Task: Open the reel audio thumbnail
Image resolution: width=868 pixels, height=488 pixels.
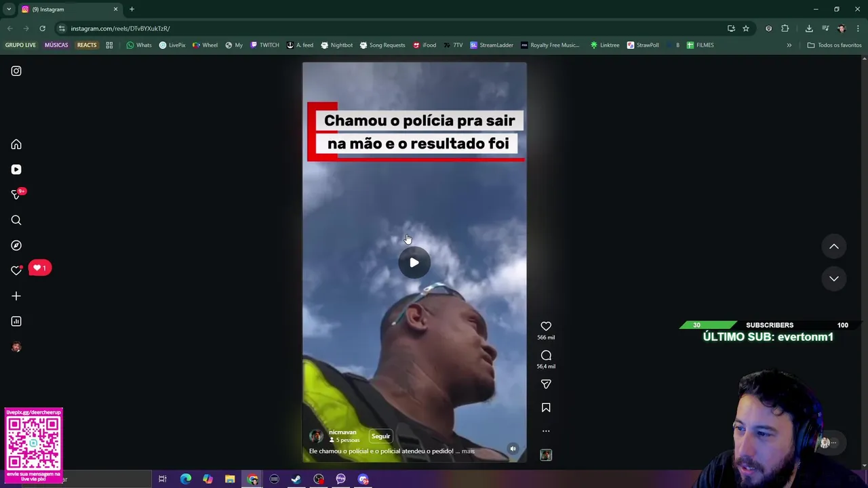Action: click(546, 455)
